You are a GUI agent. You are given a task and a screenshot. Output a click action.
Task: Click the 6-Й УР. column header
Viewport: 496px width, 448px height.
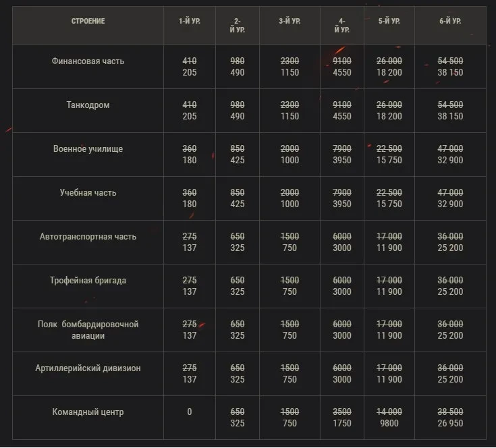(x=450, y=22)
